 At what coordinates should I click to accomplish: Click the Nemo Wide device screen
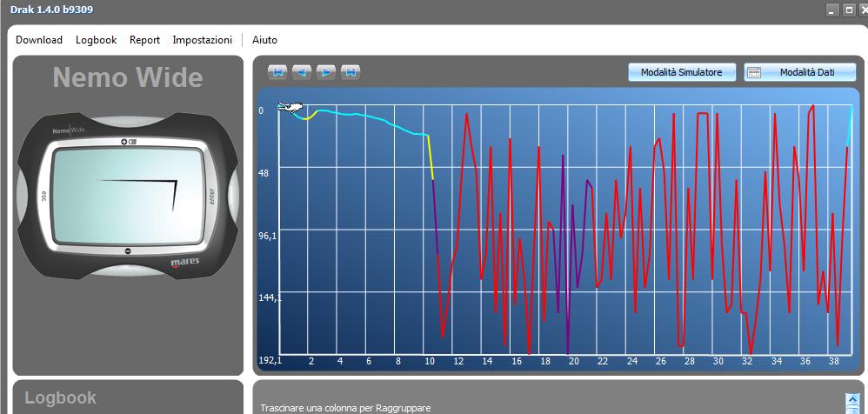point(127,194)
